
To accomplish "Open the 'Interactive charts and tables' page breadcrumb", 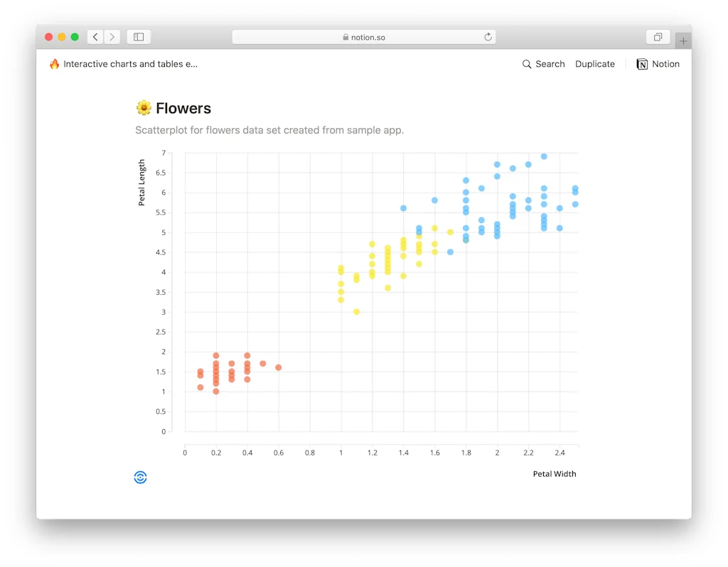I will pyautogui.click(x=130, y=64).
